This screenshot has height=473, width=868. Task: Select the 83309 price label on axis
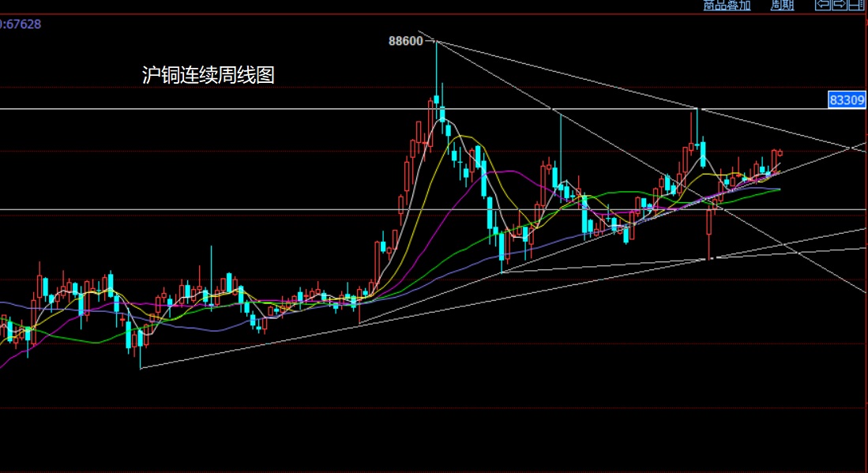847,100
